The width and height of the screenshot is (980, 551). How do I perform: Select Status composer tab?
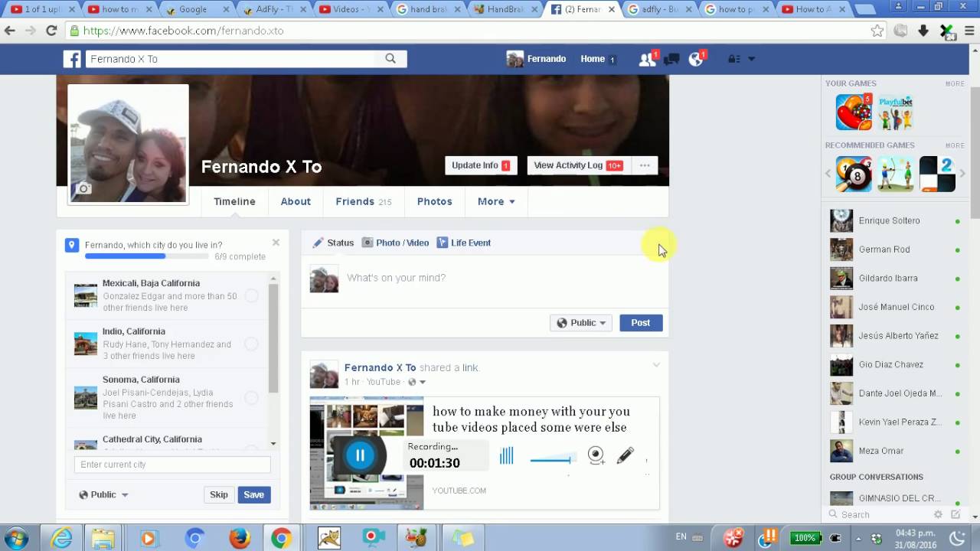[333, 243]
